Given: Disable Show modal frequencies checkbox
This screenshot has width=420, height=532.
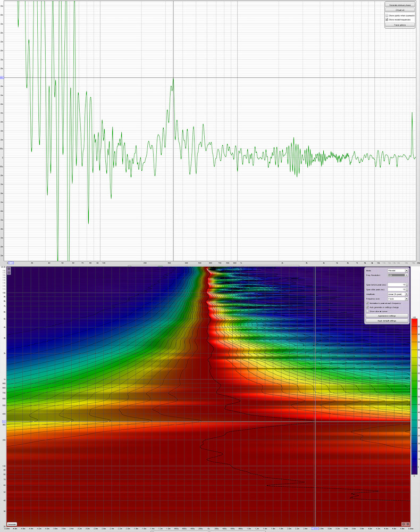Looking at the screenshot, I should pos(387,20).
